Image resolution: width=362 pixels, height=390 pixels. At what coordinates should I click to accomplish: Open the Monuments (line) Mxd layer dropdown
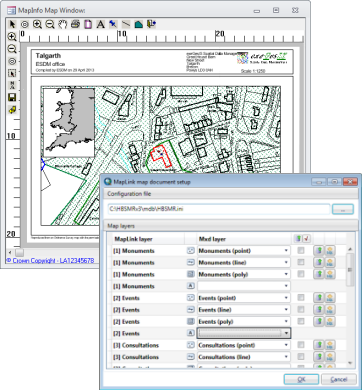(286, 263)
